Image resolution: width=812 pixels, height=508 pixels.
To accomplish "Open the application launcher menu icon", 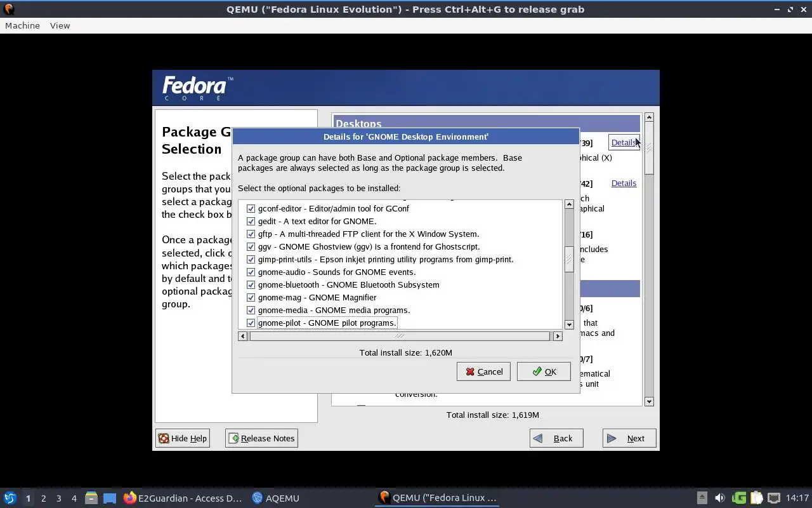I will coord(10,498).
